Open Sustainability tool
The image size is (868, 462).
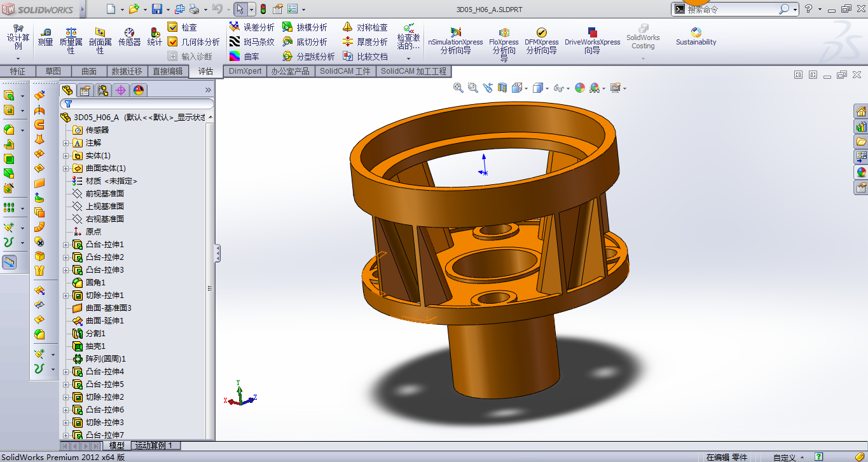[696, 37]
